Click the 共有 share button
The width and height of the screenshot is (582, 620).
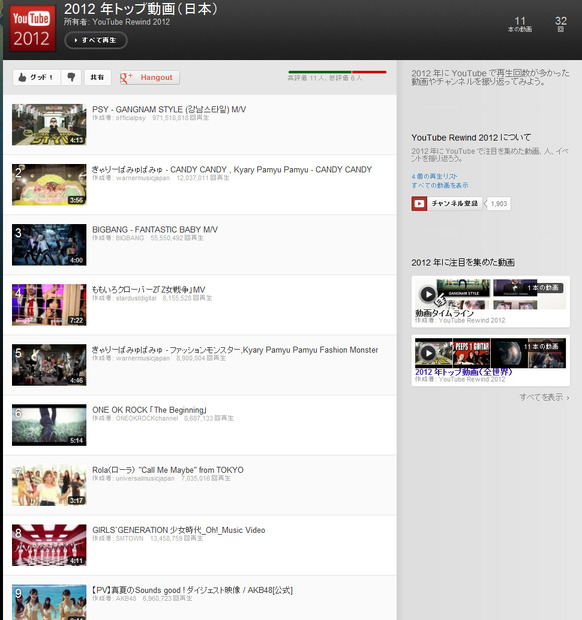pos(97,77)
